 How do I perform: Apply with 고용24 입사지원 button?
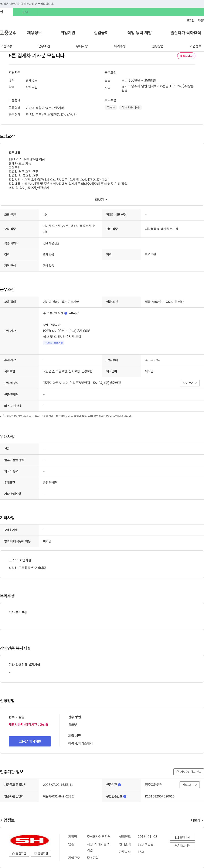tap(30, 741)
